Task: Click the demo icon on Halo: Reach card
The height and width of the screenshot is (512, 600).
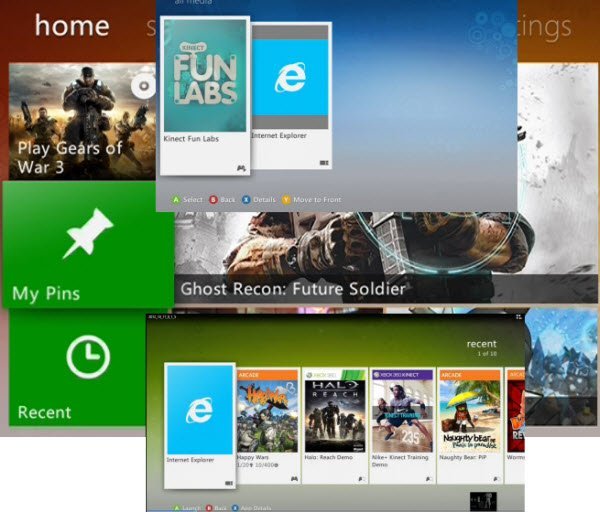Action: click(361, 479)
